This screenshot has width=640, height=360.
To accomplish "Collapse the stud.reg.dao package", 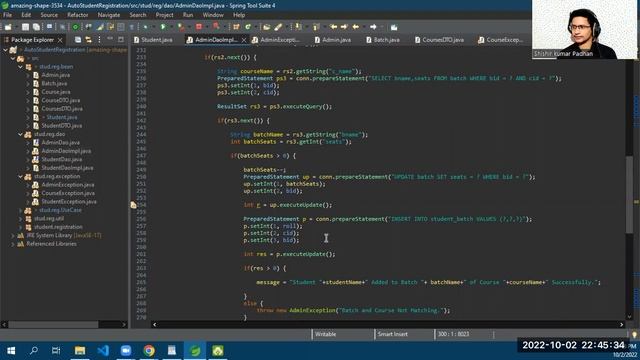I will point(20,134).
